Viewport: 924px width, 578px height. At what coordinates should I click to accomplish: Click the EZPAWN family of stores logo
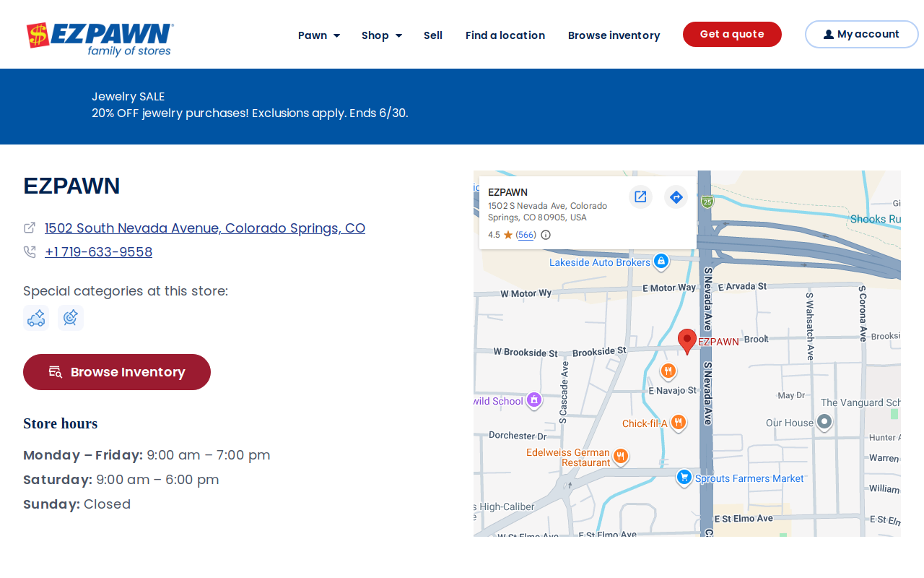[100, 39]
